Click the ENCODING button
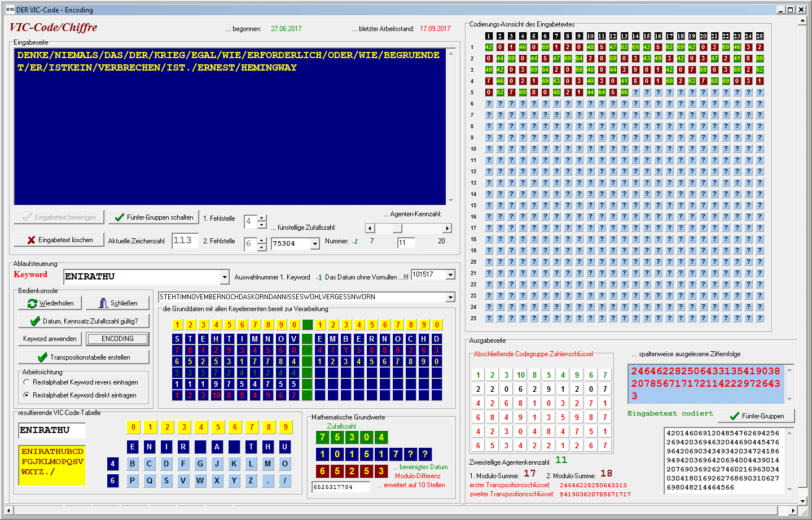 tap(117, 339)
